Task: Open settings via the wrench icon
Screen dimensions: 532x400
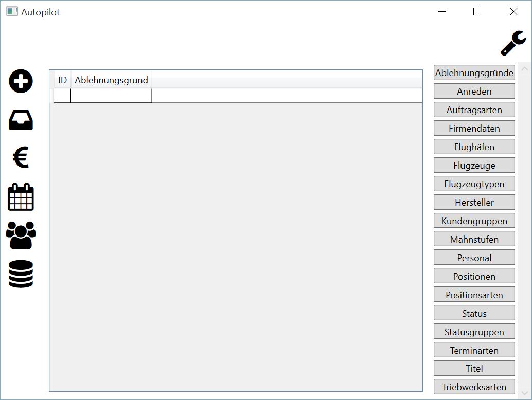Action: point(513,43)
